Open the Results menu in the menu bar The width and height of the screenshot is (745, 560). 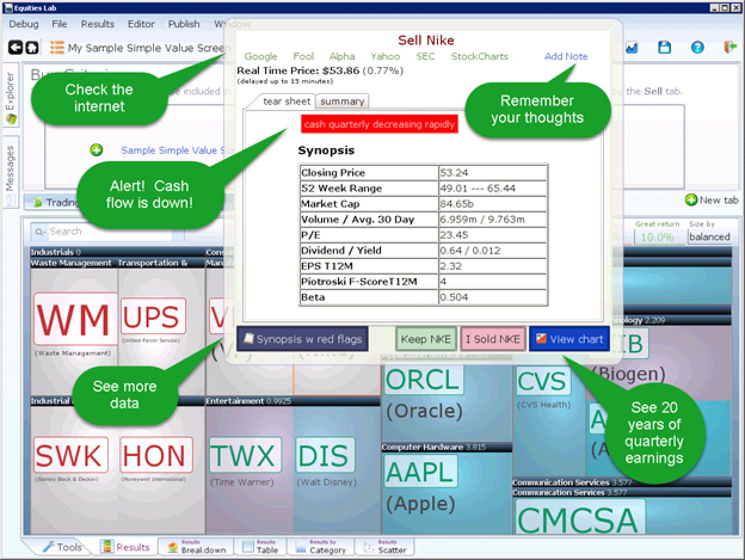click(97, 24)
